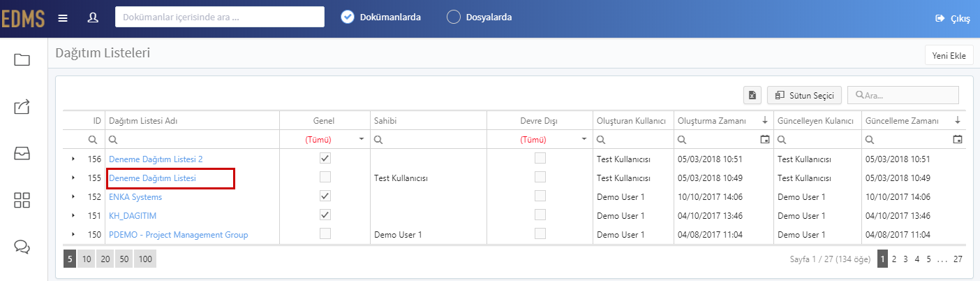
Task: Open the inbox tray sidebar icon
Action: (22, 154)
